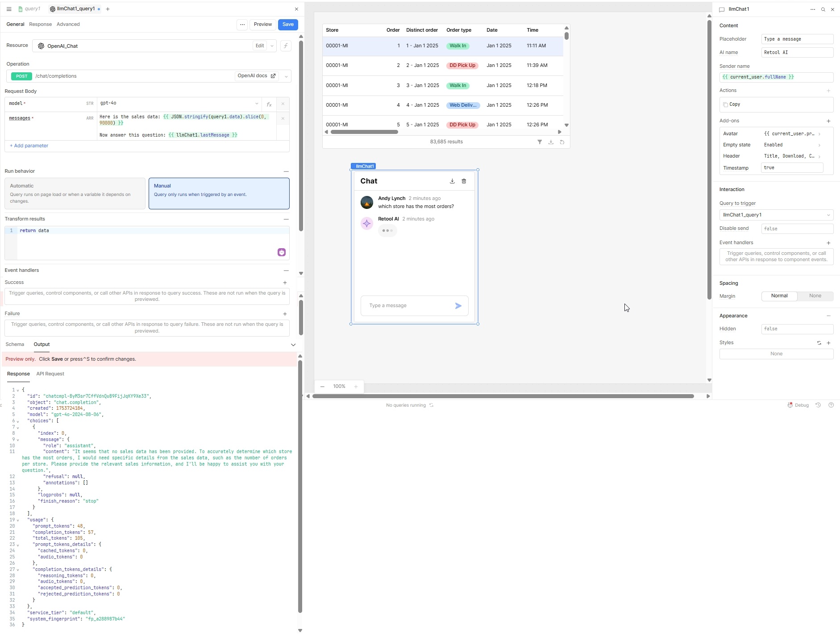Send the chat message

(458, 306)
